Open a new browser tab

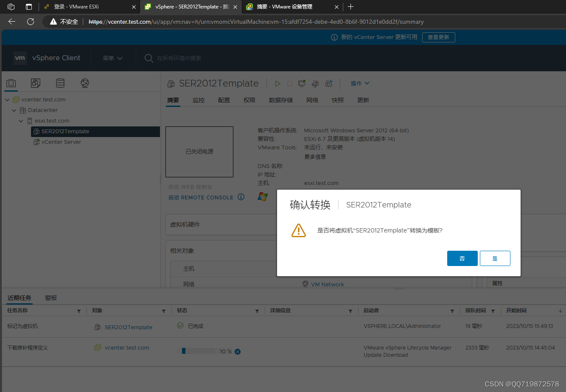pos(350,7)
